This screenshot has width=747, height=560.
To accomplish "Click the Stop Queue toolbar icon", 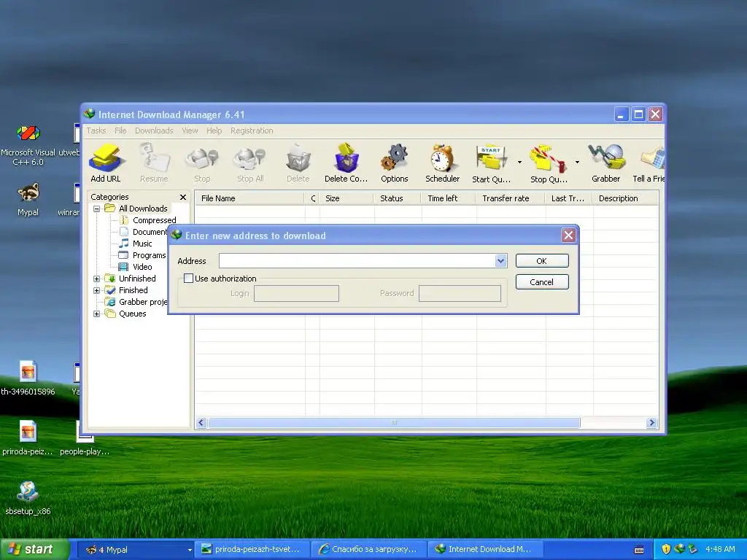I will coord(548,158).
